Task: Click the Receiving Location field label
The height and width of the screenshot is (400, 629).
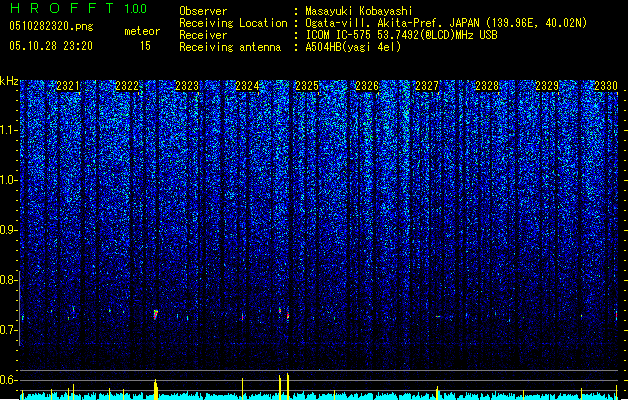Action: [x=233, y=23]
